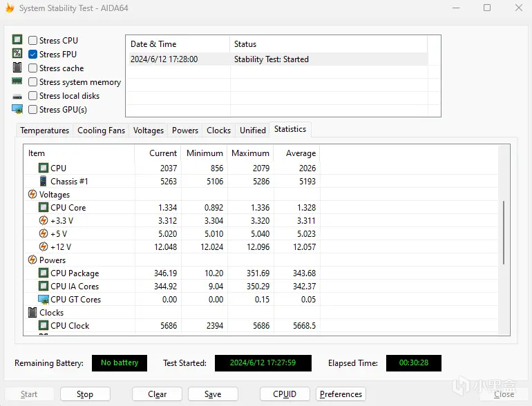Stop the stability test
The width and height of the screenshot is (532, 406).
(x=85, y=394)
